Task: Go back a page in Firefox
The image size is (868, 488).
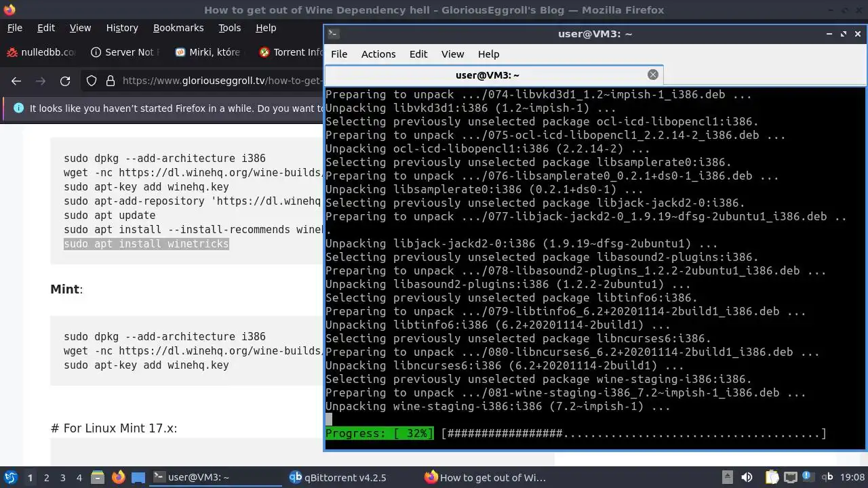Action: coord(16,81)
